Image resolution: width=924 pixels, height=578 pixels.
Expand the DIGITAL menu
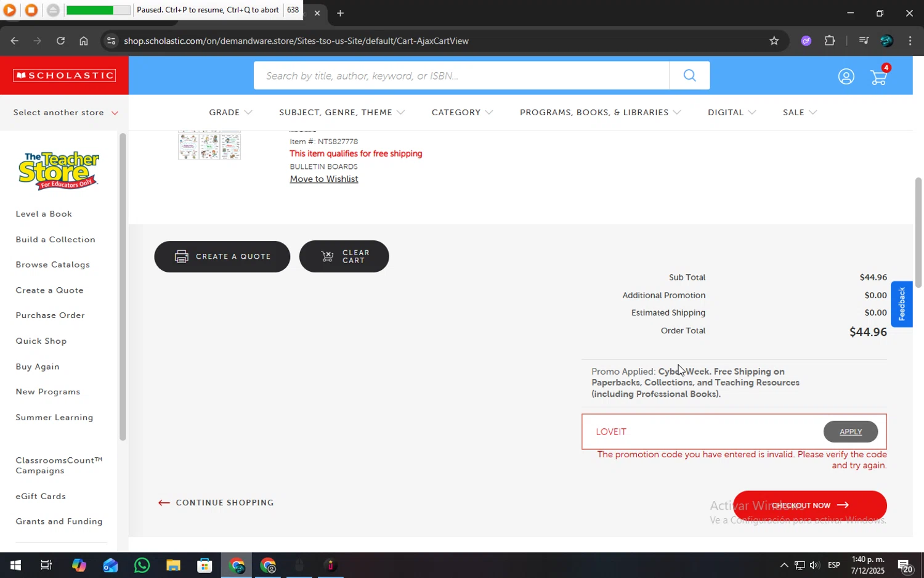click(732, 112)
